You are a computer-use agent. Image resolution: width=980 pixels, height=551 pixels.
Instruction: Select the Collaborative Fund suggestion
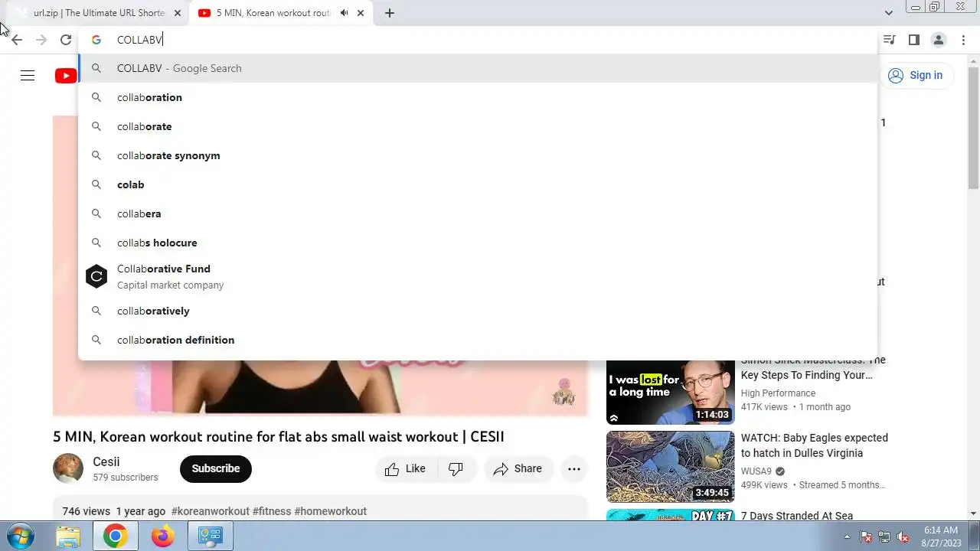point(478,276)
